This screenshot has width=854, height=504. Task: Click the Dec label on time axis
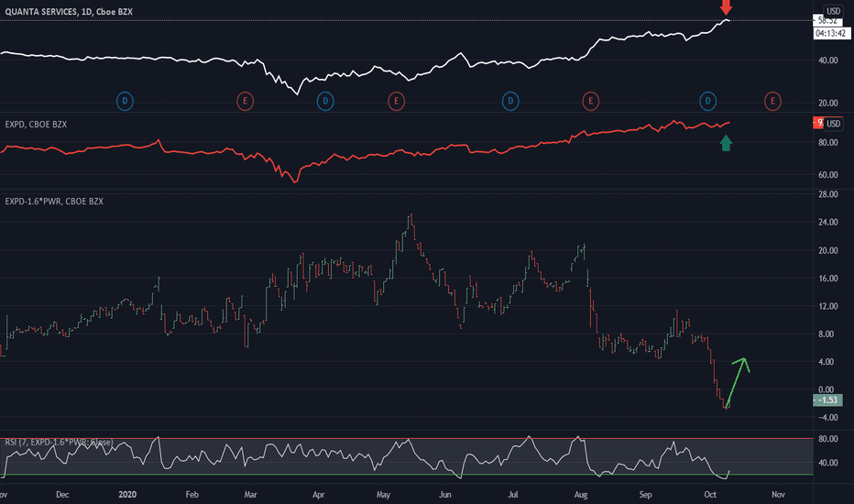[x=62, y=495]
